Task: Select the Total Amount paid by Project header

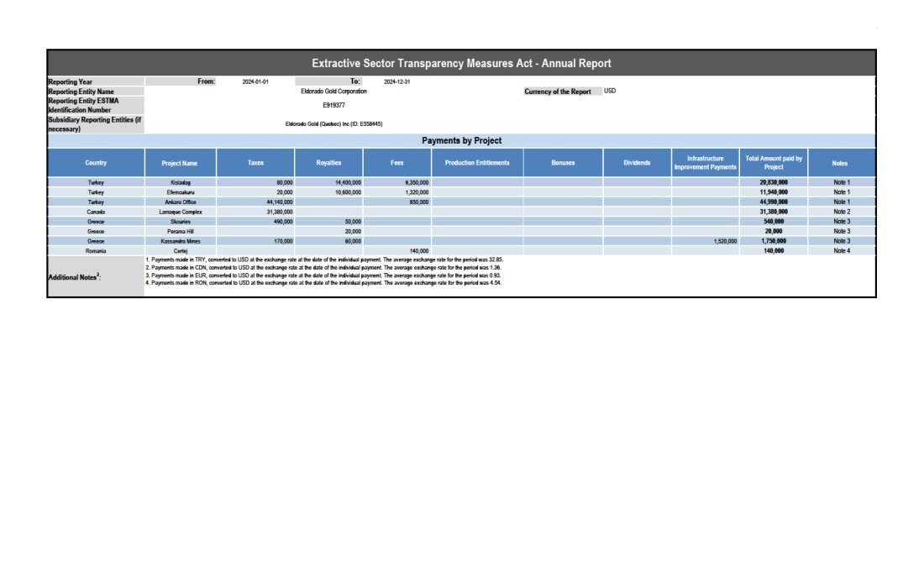Action: point(774,163)
